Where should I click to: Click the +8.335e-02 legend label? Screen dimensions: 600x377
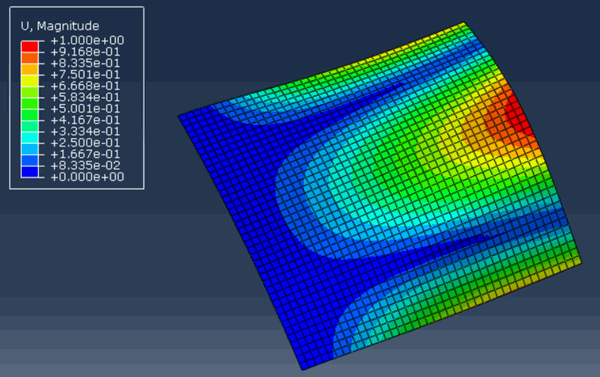(x=85, y=165)
